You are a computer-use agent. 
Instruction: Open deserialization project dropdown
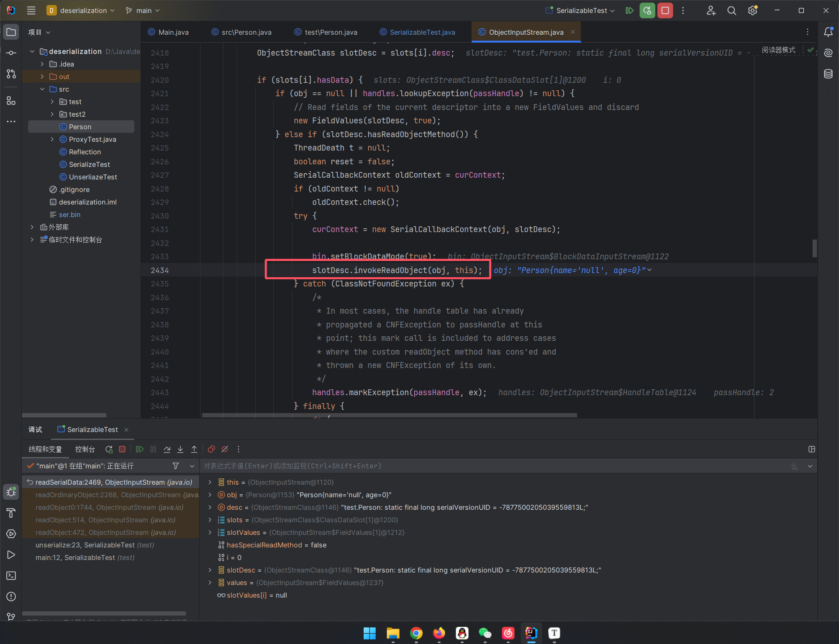pos(81,10)
